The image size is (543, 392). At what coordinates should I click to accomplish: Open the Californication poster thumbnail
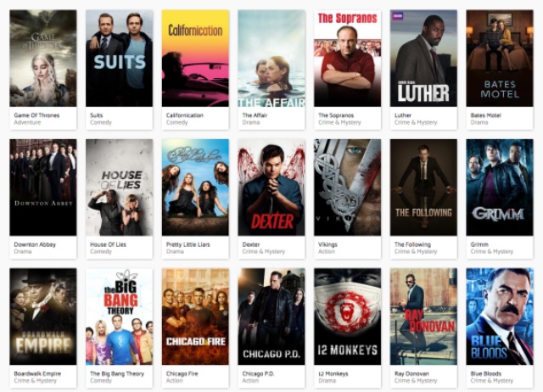195,59
